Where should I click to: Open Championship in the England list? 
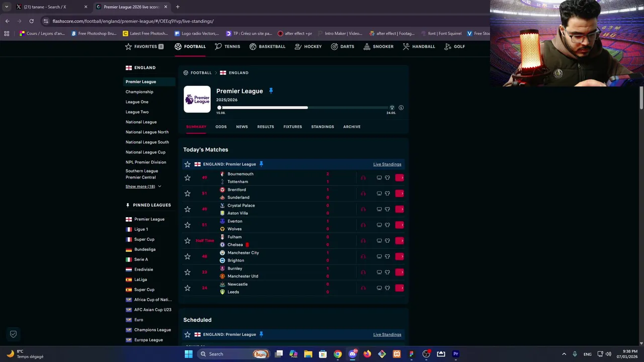pyautogui.click(x=139, y=92)
